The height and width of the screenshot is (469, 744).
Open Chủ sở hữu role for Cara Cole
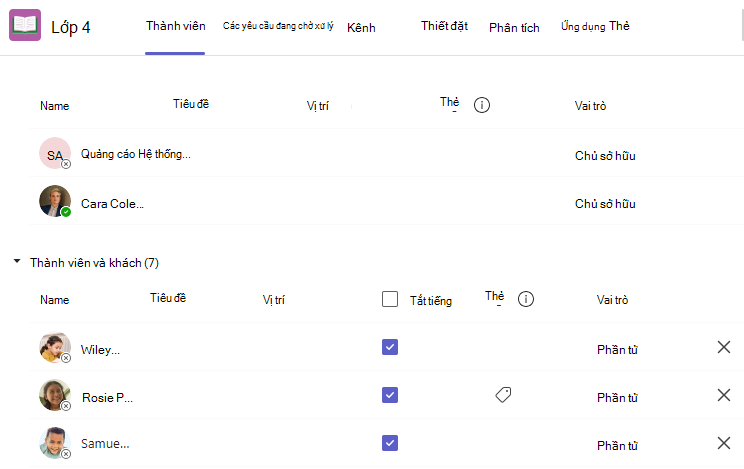coord(605,204)
